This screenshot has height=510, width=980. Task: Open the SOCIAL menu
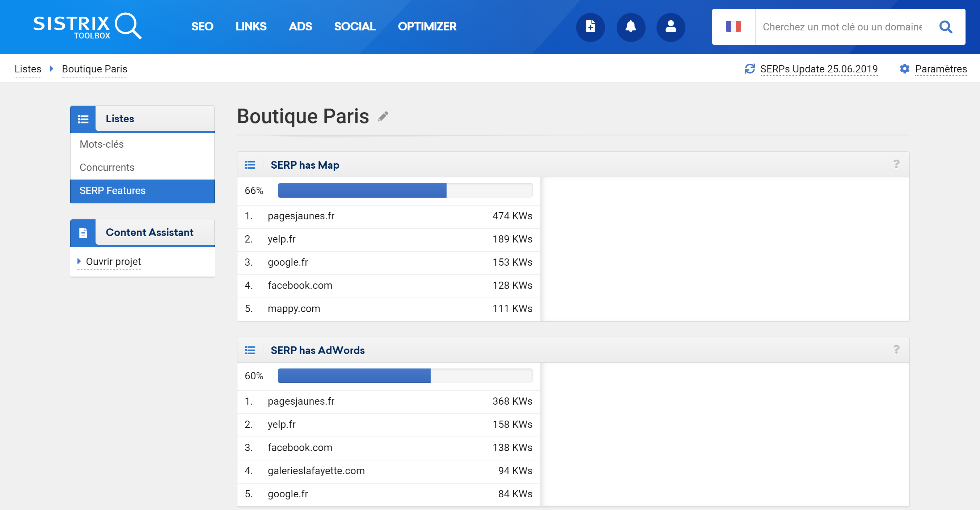click(x=355, y=26)
